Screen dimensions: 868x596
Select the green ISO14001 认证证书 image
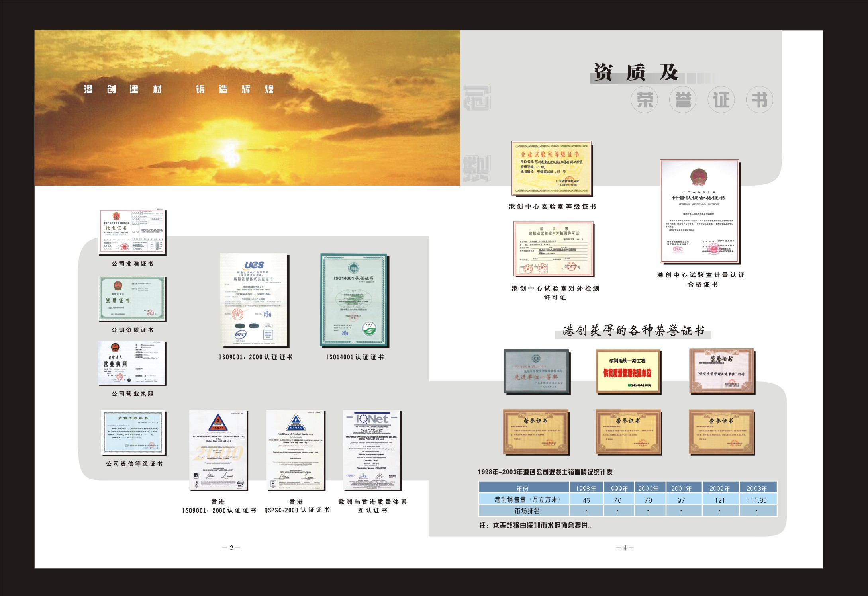click(354, 300)
